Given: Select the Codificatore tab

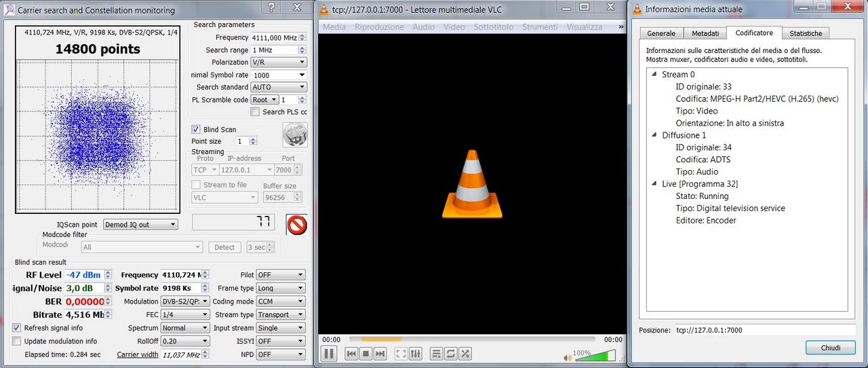Looking at the screenshot, I should point(754,33).
